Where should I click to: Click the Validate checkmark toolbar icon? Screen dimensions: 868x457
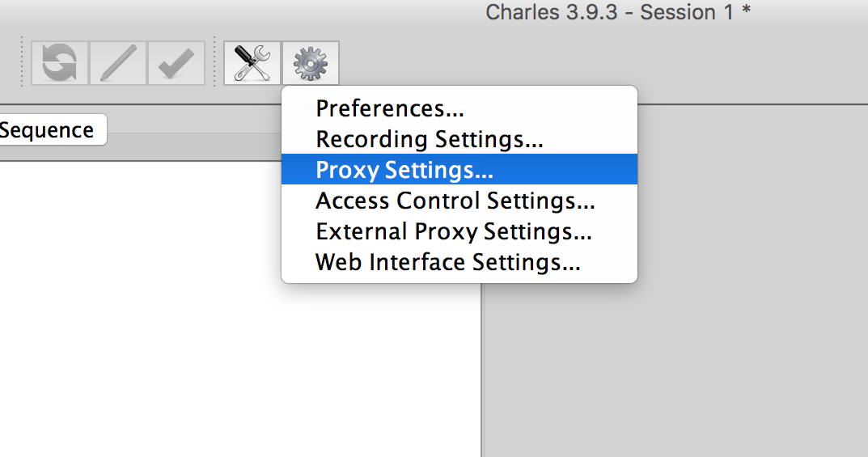pos(176,63)
